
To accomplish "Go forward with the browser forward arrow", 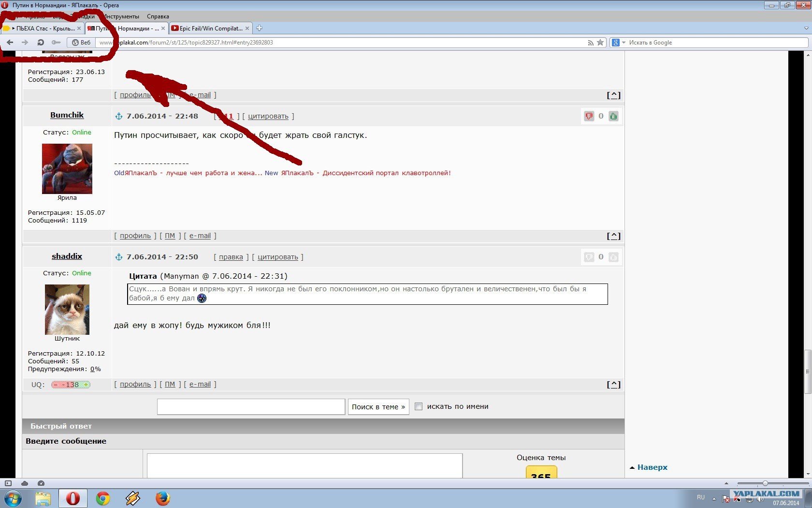I will [25, 43].
